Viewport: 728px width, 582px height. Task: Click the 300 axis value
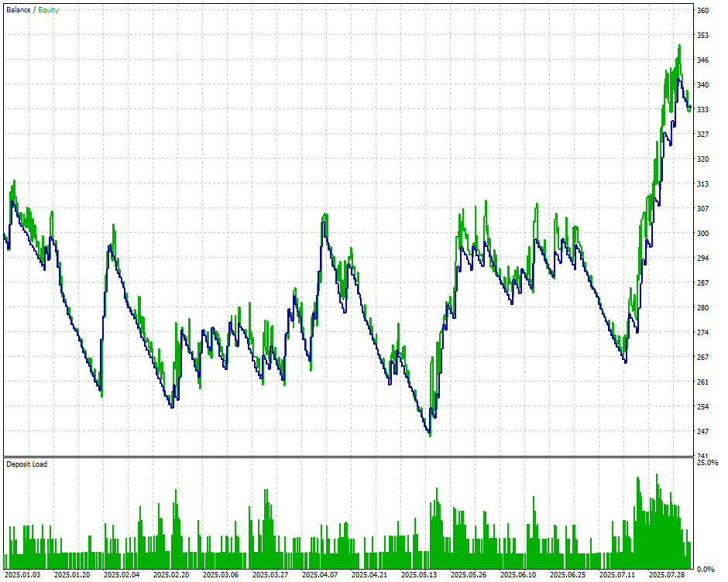703,234
